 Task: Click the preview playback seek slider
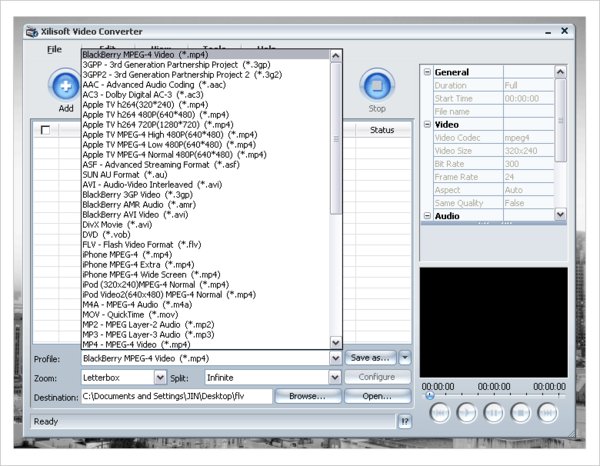[x=490, y=395]
